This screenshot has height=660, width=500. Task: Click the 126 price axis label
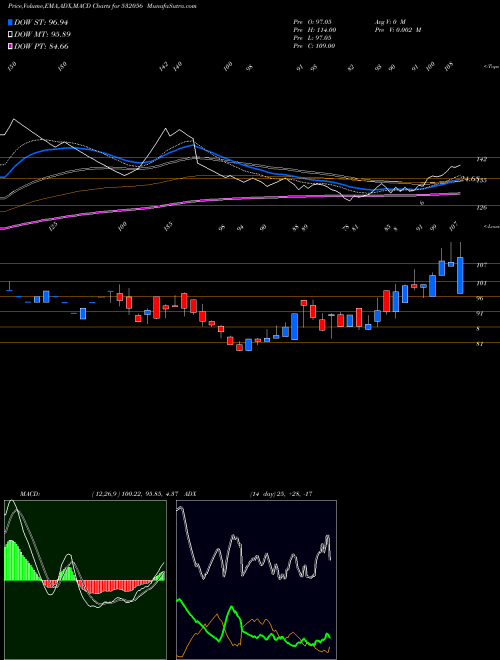point(482,208)
